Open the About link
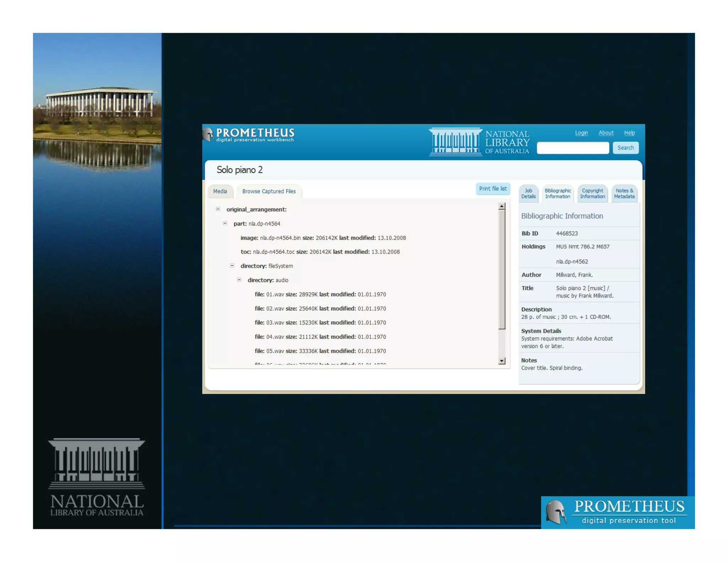 pos(606,133)
